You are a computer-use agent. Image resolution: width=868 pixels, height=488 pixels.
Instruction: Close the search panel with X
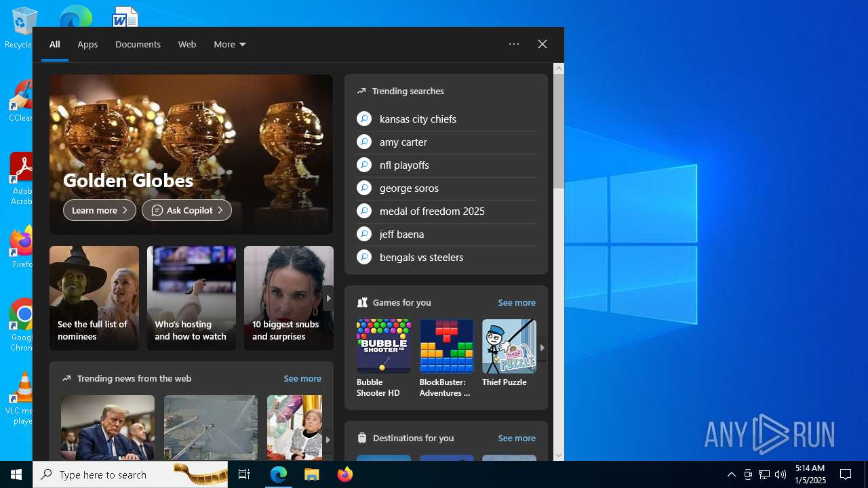point(542,44)
